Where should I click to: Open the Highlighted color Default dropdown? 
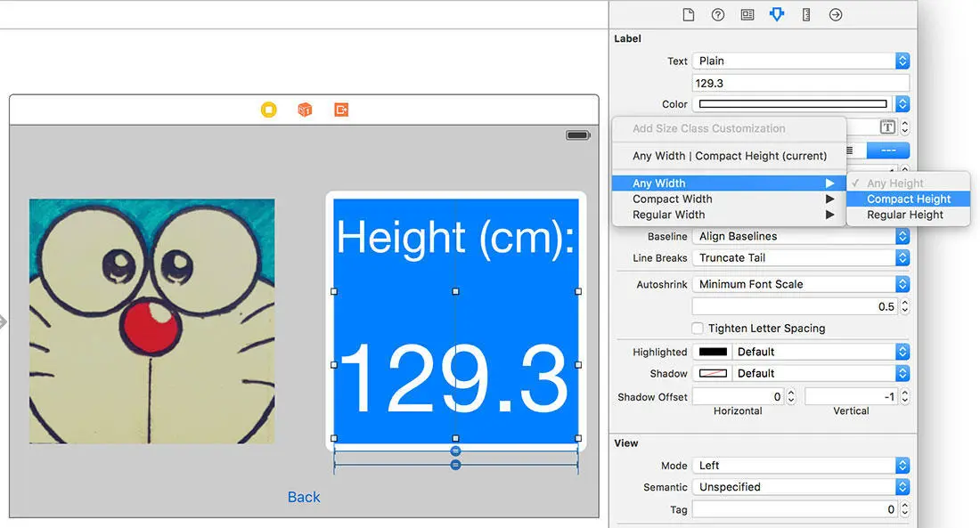pos(821,352)
